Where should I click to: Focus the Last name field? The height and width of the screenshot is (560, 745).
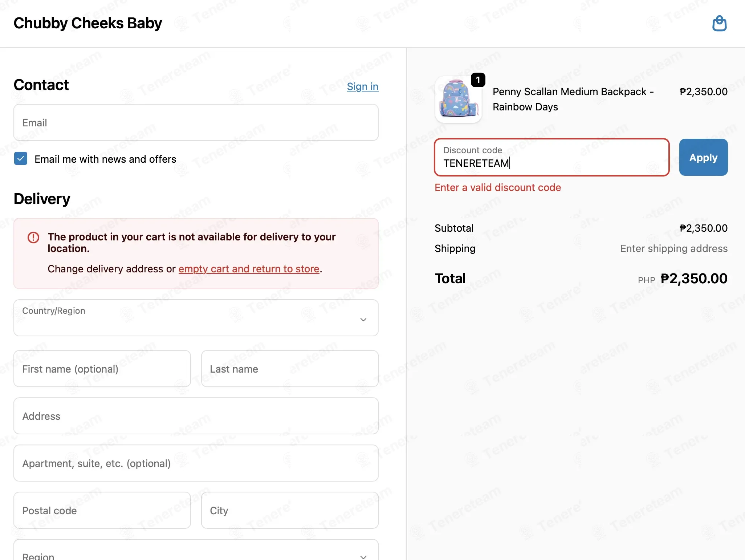290,369
